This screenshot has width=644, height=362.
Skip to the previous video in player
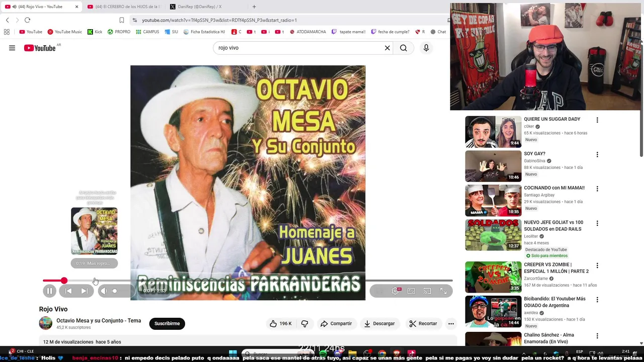68,291
